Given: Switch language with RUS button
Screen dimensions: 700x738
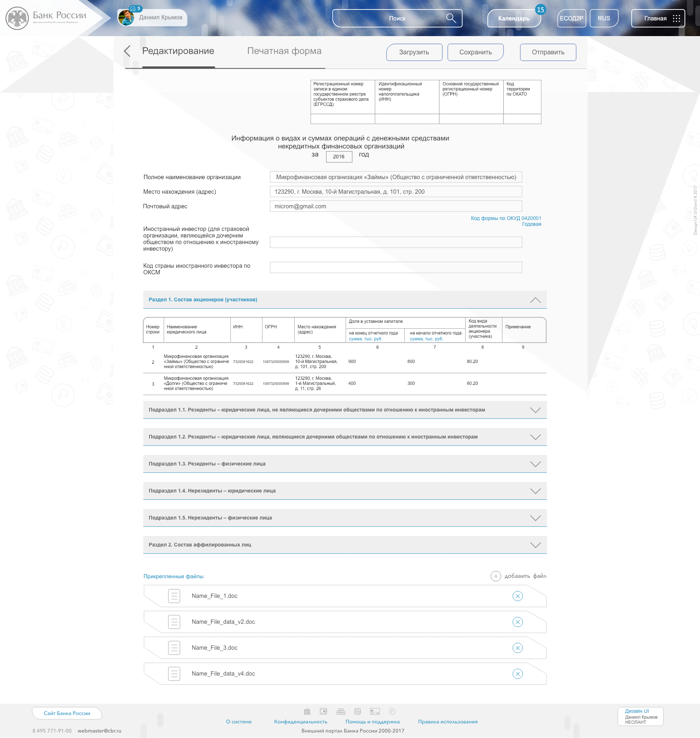Looking at the screenshot, I should 604,18.
